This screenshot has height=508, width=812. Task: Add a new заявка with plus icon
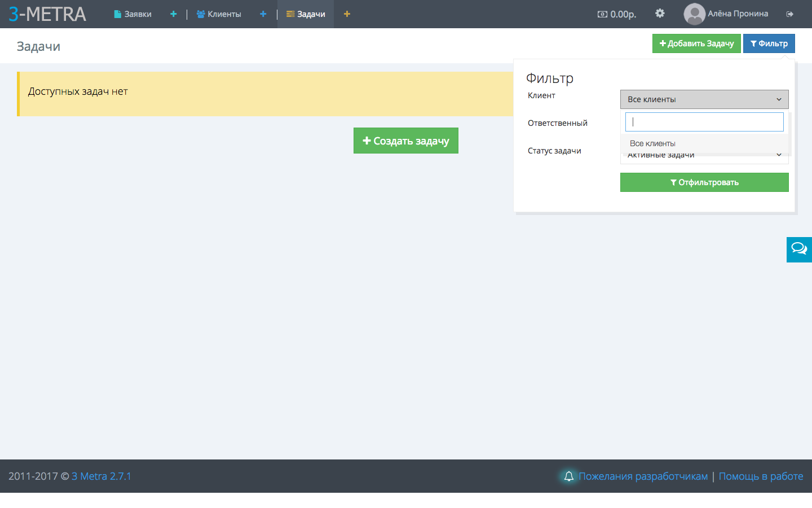click(174, 14)
